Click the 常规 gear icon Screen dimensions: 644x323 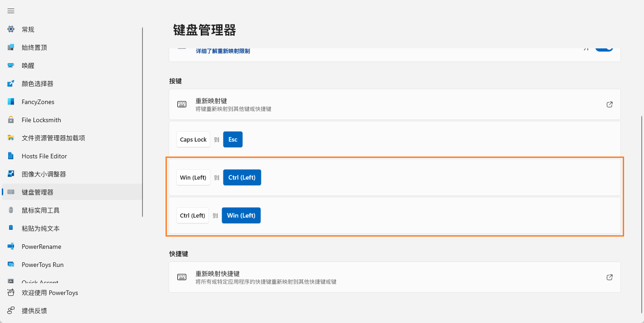pyautogui.click(x=11, y=29)
